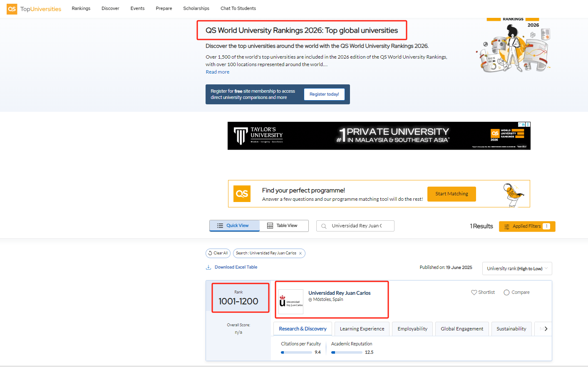Open the Prepare menu
This screenshot has width=588, height=367.
pyautogui.click(x=164, y=8)
